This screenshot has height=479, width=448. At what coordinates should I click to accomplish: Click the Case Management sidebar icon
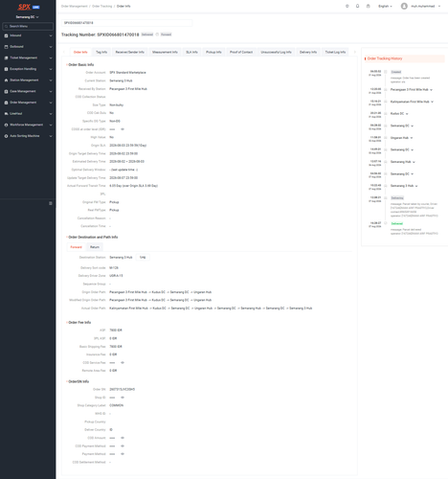pyautogui.click(x=6, y=92)
